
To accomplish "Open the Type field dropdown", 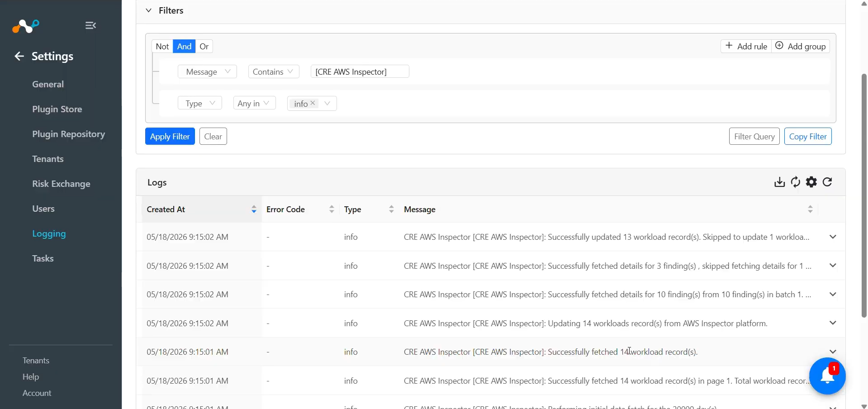I will pos(199,103).
